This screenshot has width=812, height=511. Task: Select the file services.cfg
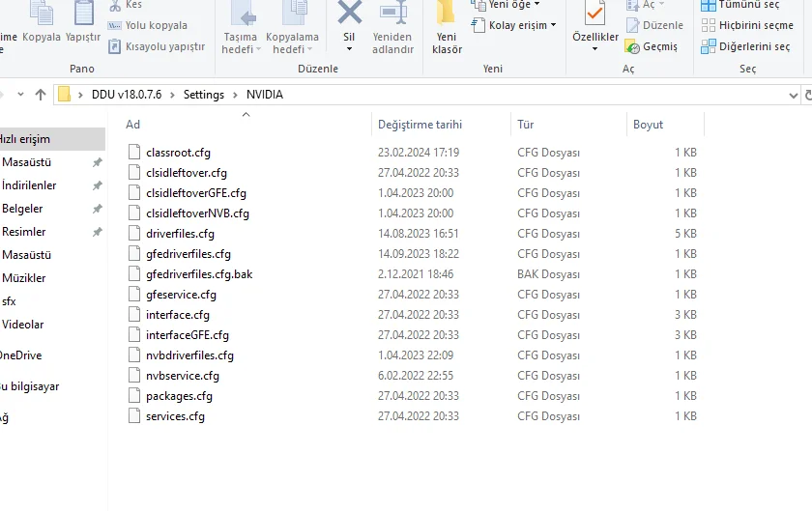click(x=175, y=416)
